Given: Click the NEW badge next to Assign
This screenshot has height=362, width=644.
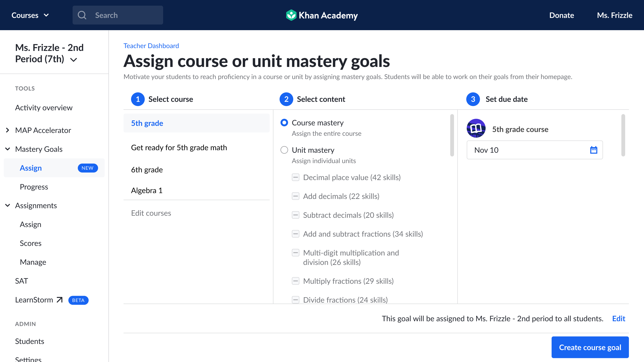Looking at the screenshot, I should 87,168.
